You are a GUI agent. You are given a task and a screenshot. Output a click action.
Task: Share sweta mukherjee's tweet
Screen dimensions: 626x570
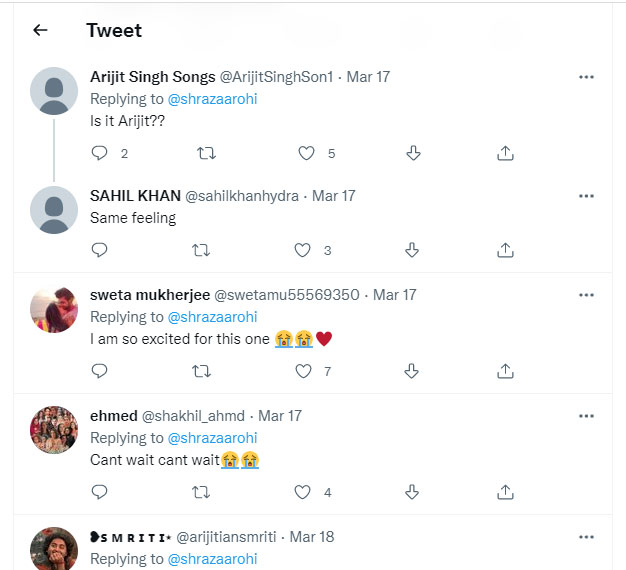point(505,371)
